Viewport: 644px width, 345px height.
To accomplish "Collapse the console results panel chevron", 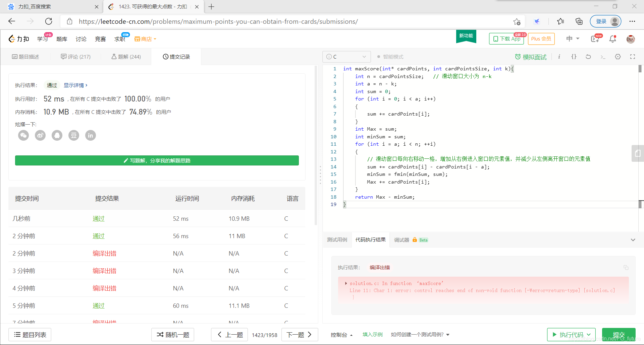I will pos(633,240).
